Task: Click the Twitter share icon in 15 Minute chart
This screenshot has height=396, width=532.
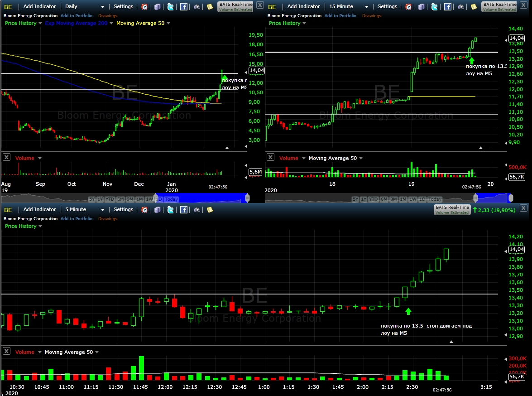Action: pyautogui.click(x=434, y=7)
